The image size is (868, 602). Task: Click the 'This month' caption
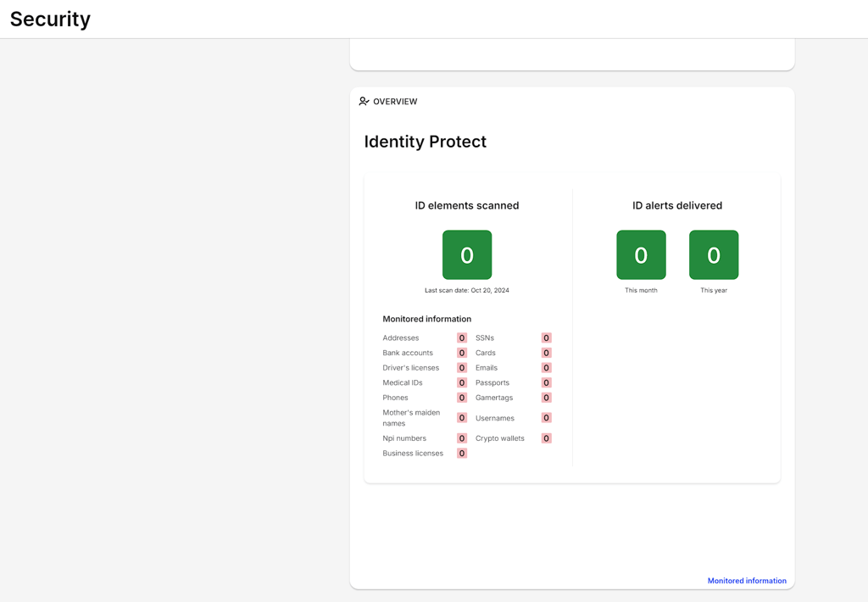[641, 290]
